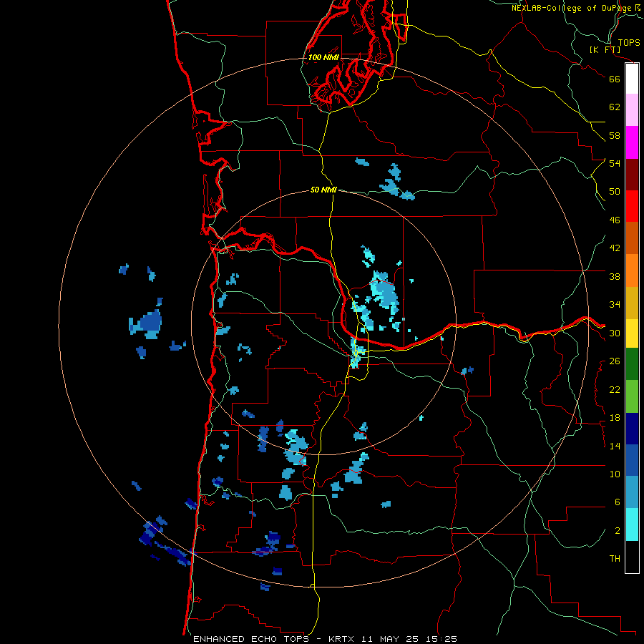The width and height of the screenshot is (644, 644).
Task: Click the "18" legend value
Action: click(x=615, y=418)
